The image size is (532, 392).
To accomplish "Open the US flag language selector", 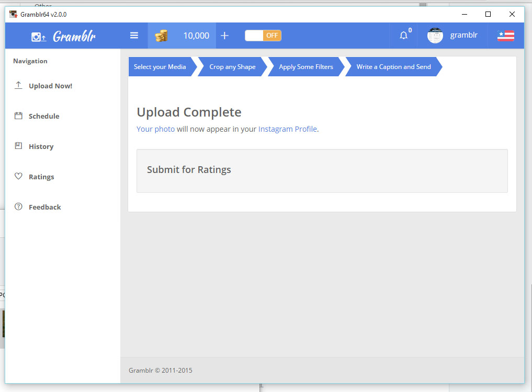I will pos(505,36).
